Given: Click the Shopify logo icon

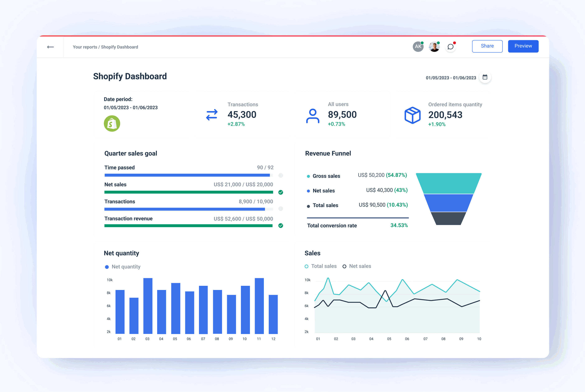Looking at the screenshot, I should pyautogui.click(x=112, y=123).
